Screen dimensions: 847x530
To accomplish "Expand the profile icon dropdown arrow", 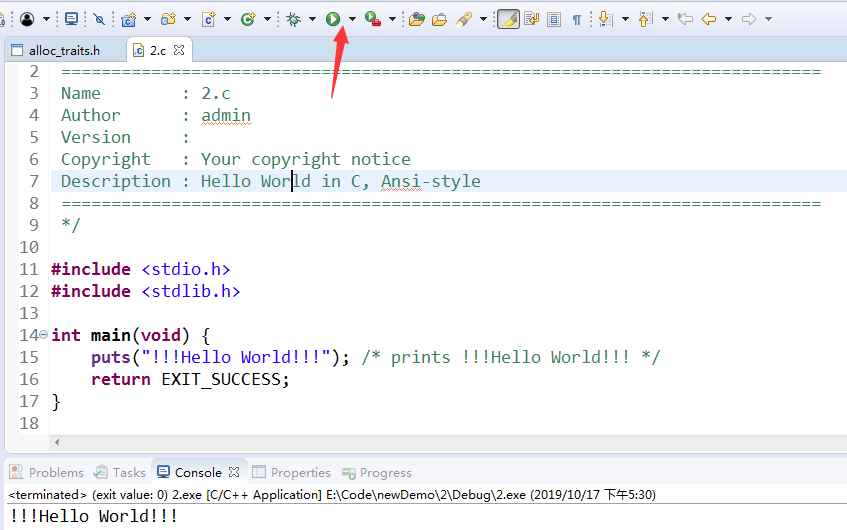I will click(46, 19).
